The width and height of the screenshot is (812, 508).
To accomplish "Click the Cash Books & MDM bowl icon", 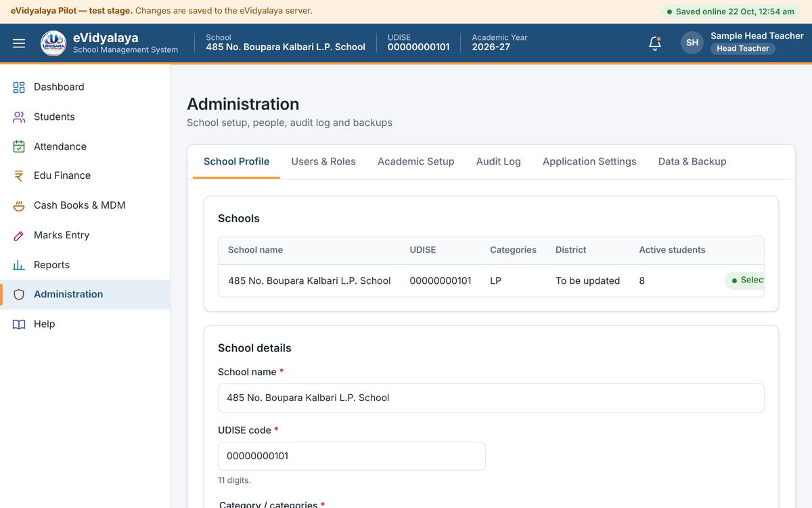I will coord(19,206).
